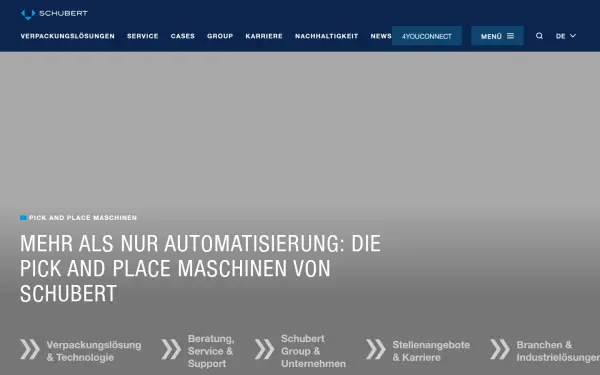Click the double chevron beside Stellenangebote & Karriere
Image resolution: width=600 pixels, height=375 pixels.
[x=375, y=349]
